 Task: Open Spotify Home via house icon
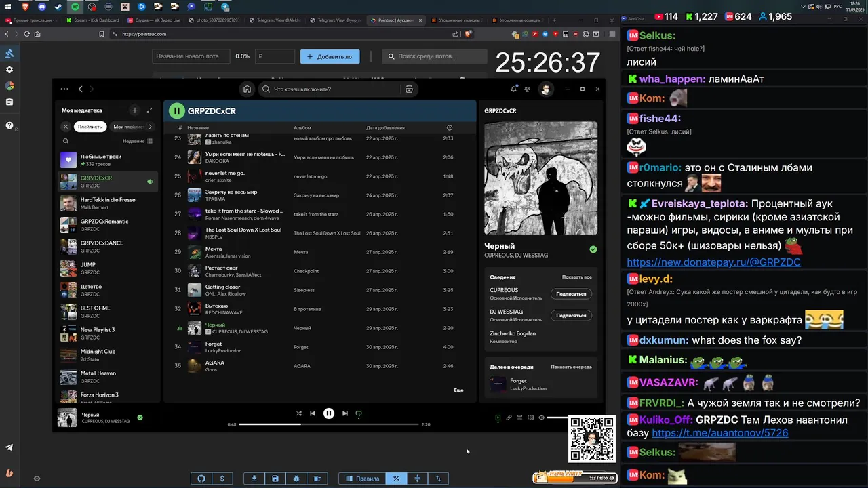pyautogui.click(x=248, y=89)
